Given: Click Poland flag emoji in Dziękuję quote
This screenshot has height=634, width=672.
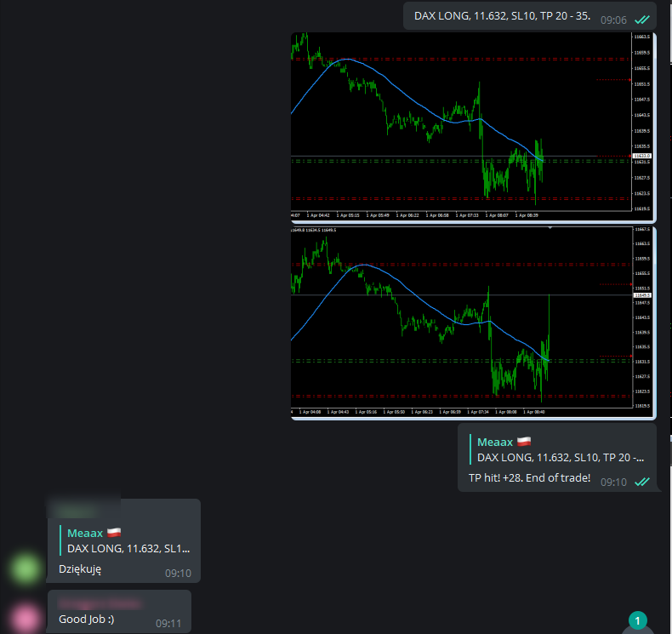Looking at the screenshot, I should (113, 533).
